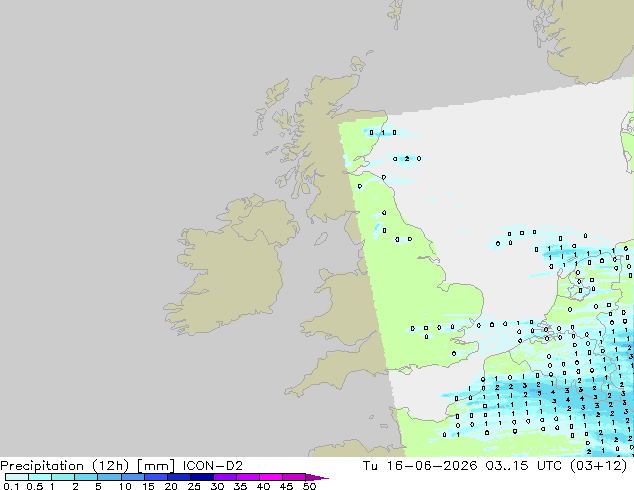Screen dimensions: 634x490
Task: Click the '2' value off Scotland's east coast
Action: pos(407,158)
